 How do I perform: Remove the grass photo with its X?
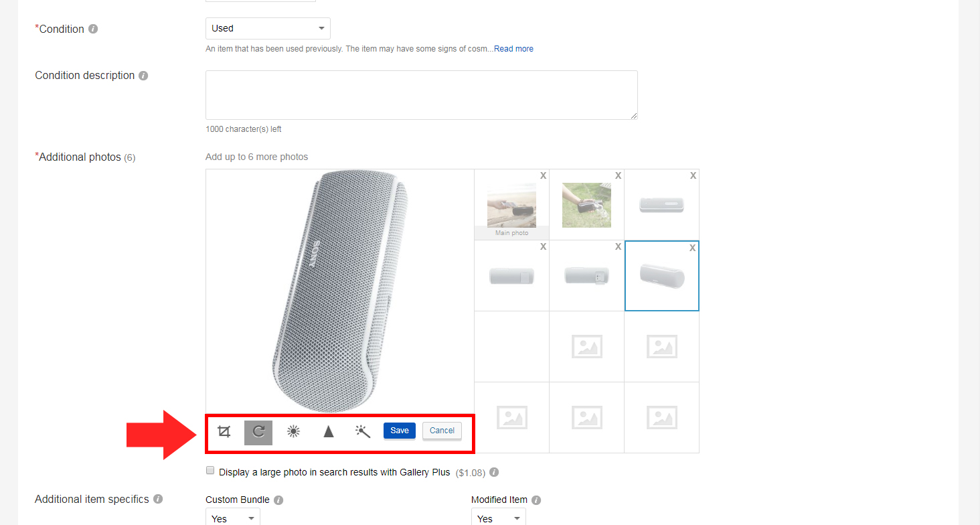pyautogui.click(x=618, y=175)
